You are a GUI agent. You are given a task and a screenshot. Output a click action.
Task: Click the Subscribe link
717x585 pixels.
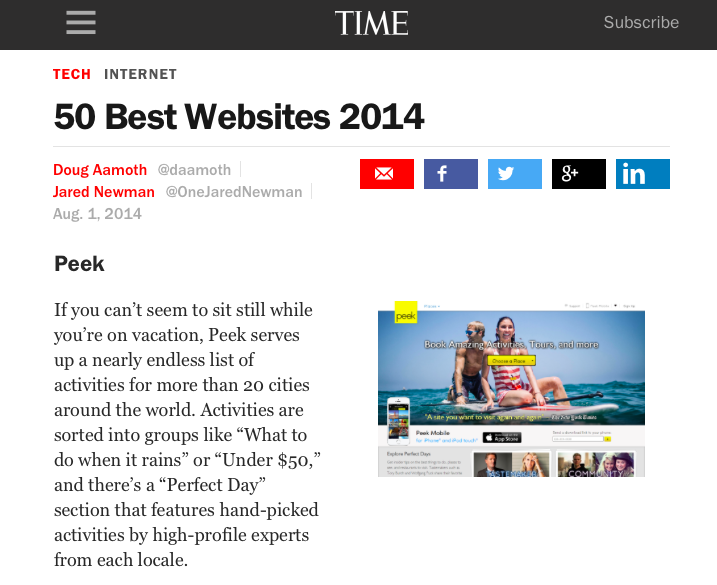(641, 22)
